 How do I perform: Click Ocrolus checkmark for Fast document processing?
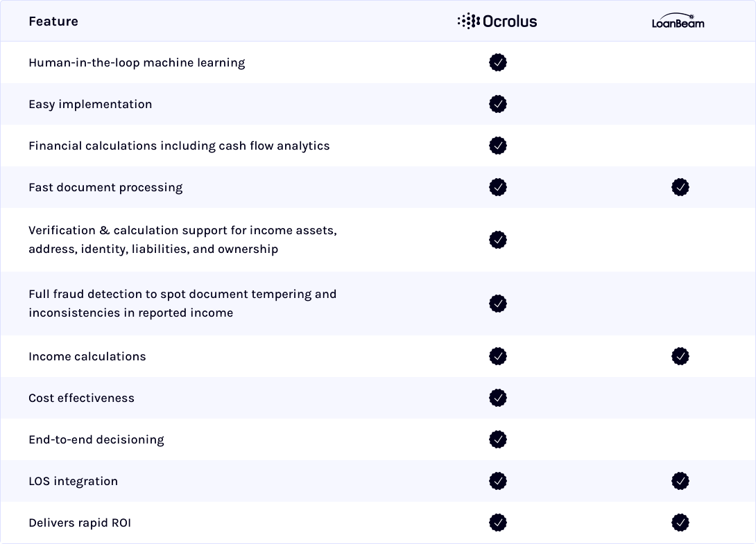[x=497, y=187]
